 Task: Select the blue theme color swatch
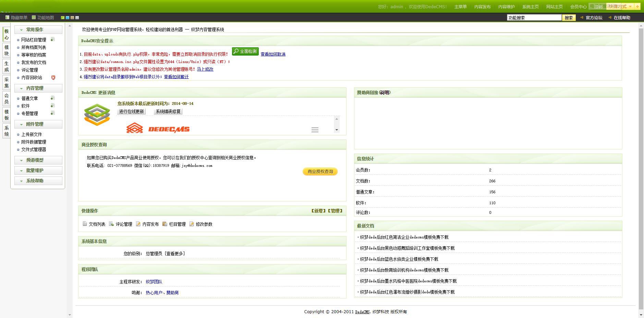tap(68, 17)
